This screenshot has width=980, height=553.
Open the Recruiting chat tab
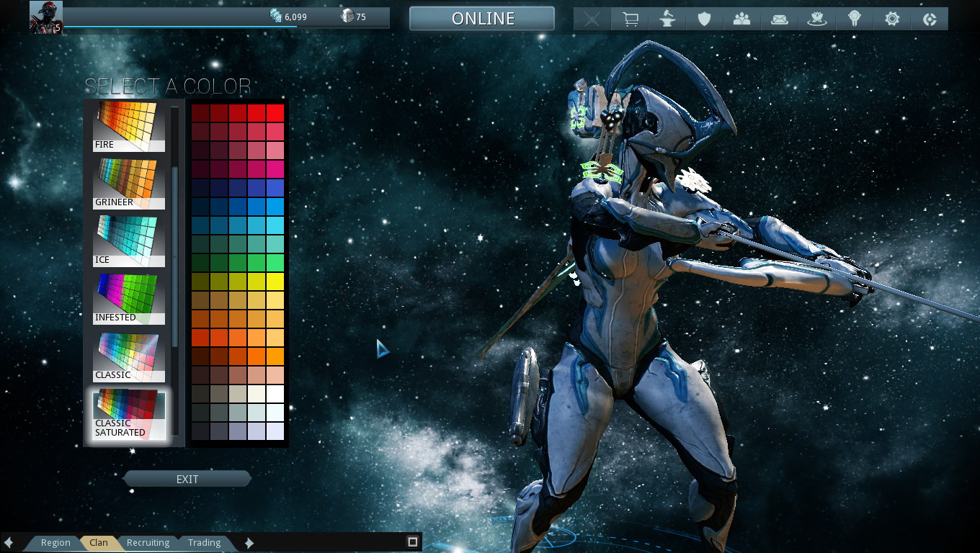click(148, 543)
